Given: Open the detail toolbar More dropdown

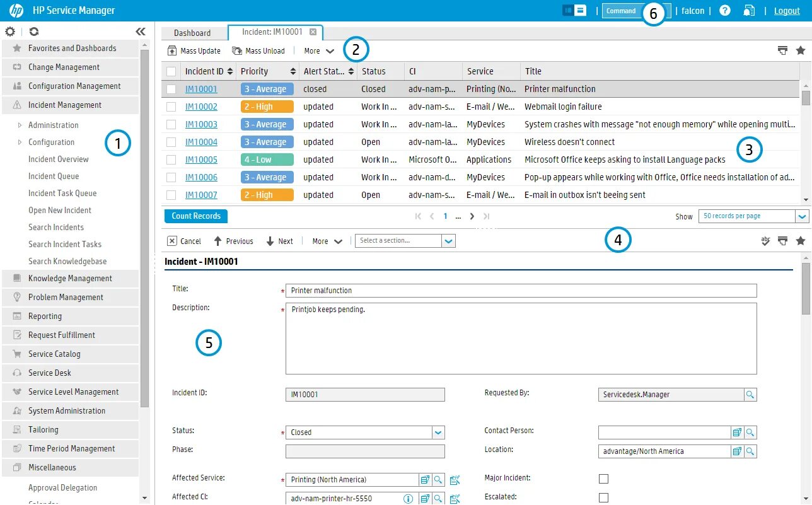Looking at the screenshot, I should coord(327,241).
